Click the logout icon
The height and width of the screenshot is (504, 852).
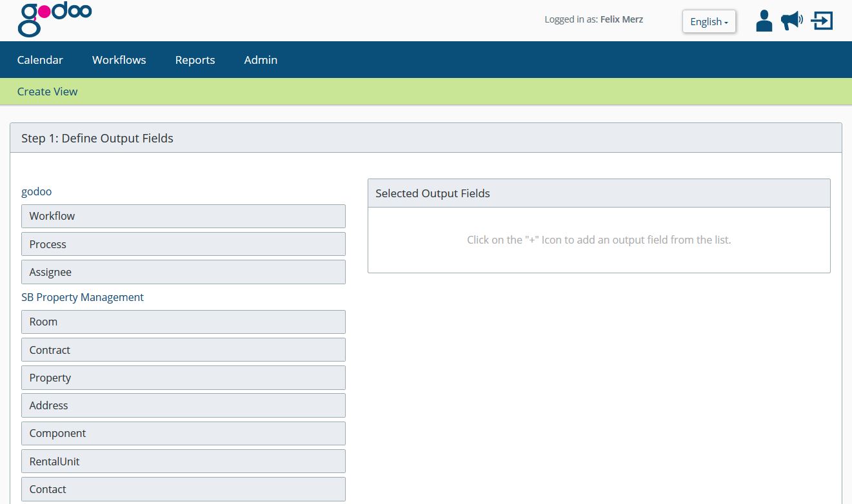(822, 21)
